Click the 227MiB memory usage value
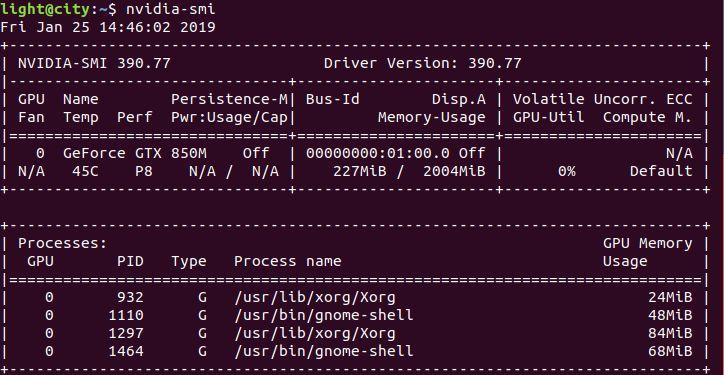This screenshot has width=724, height=375. pyautogui.click(x=359, y=171)
